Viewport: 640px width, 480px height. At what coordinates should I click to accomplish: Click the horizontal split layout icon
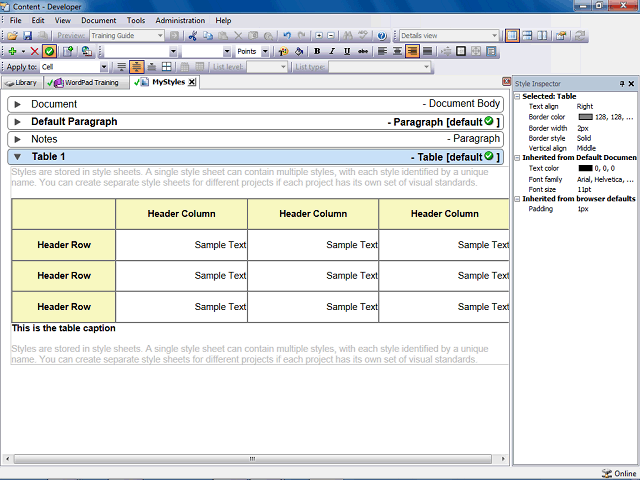tap(527, 36)
